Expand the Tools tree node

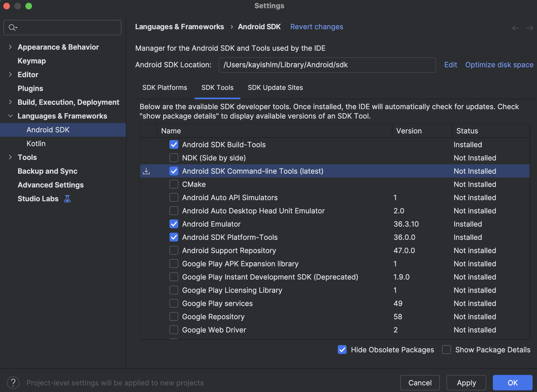pos(10,157)
